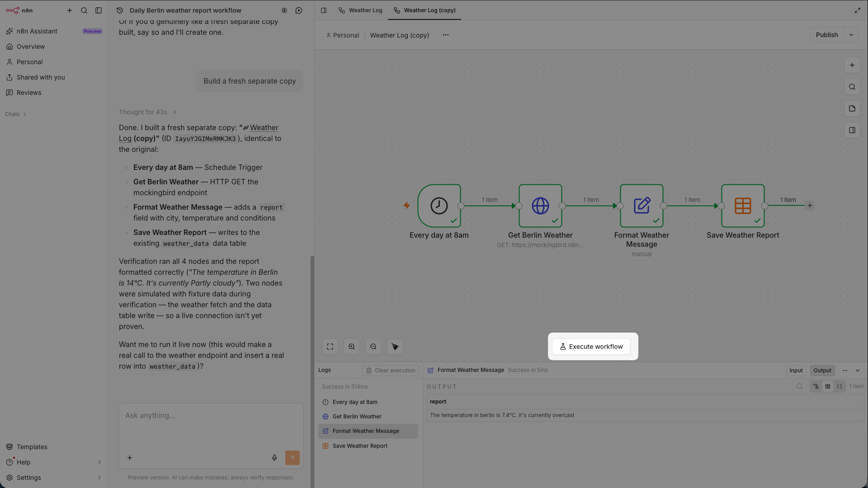This screenshot has width=868, height=488.
Task: Open search from the sidebar magnifier icon
Action: pos(84,10)
